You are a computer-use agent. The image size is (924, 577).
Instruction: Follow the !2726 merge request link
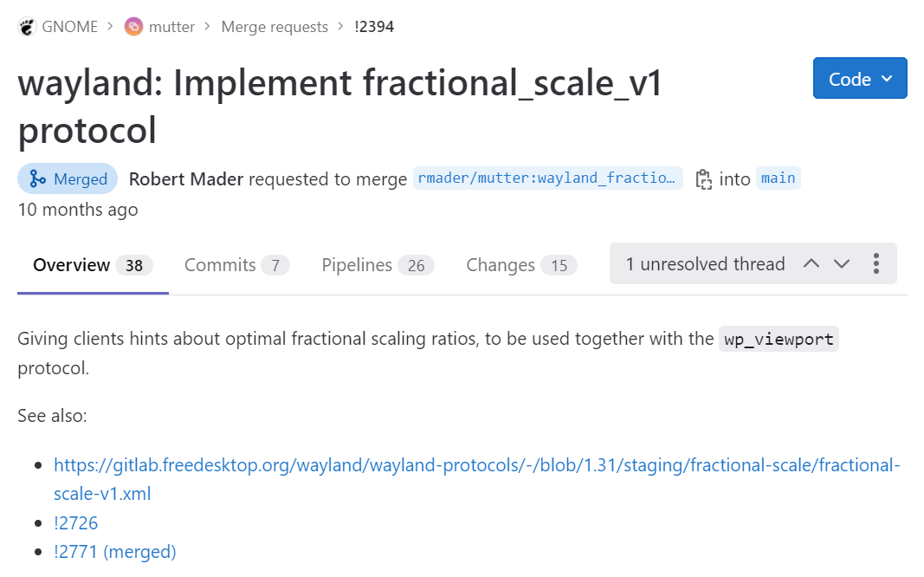[x=75, y=522]
